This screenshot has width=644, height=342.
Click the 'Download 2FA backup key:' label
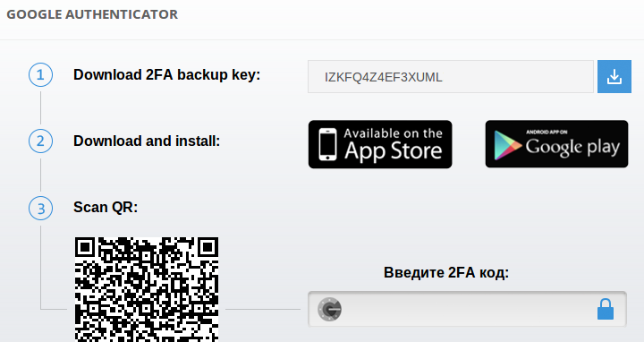tap(166, 75)
